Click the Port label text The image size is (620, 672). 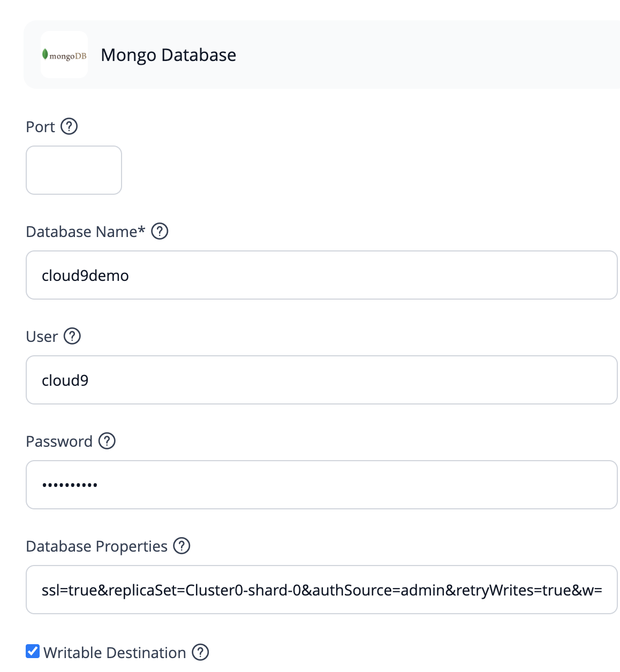pyautogui.click(x=40, y=127)
